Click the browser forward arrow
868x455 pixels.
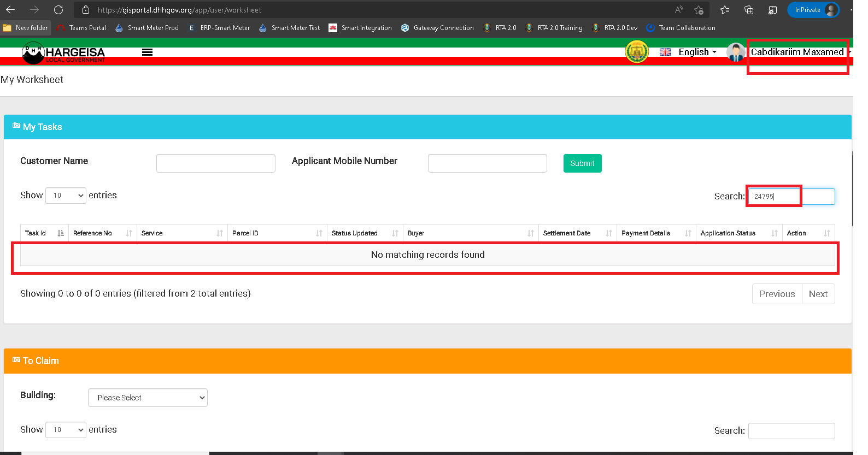pyautogui.click(x=34, y=10)
